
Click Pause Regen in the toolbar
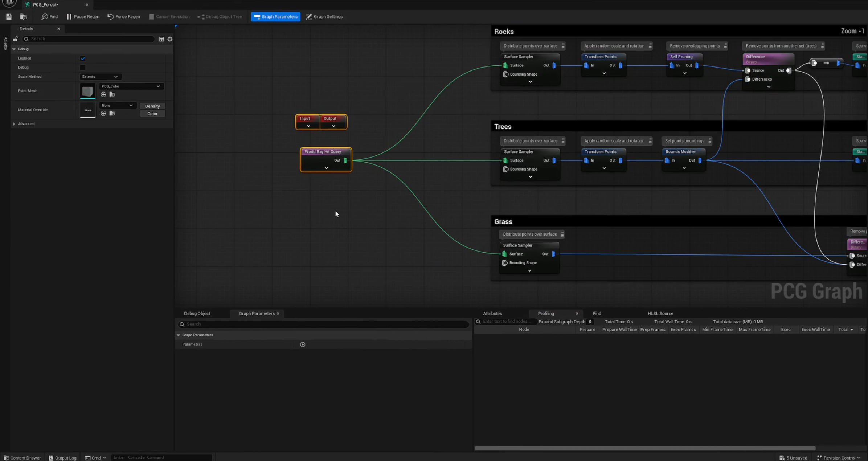point(83,17)
